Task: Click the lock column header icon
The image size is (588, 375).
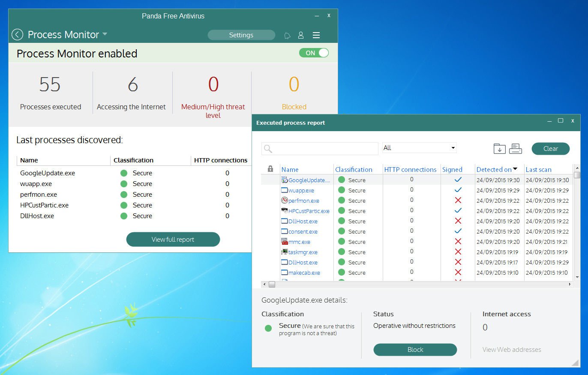Action: pyautogui.click(x=270, y=169)
